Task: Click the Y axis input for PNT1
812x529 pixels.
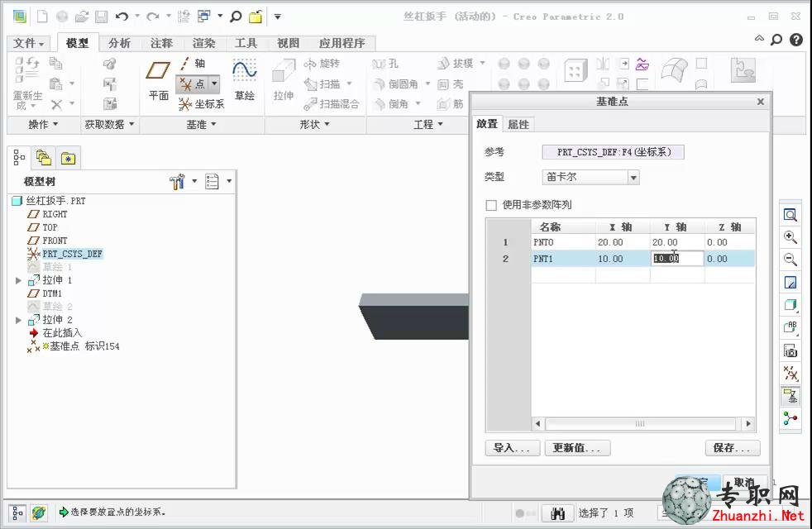Action: 677,258
